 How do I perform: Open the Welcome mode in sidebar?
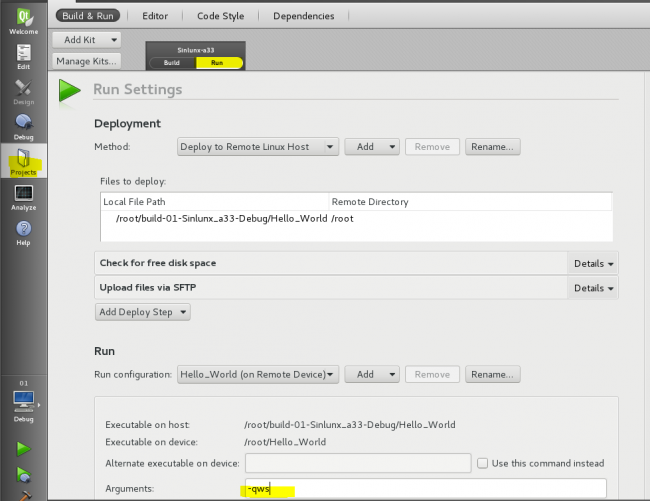coord(23,18)
